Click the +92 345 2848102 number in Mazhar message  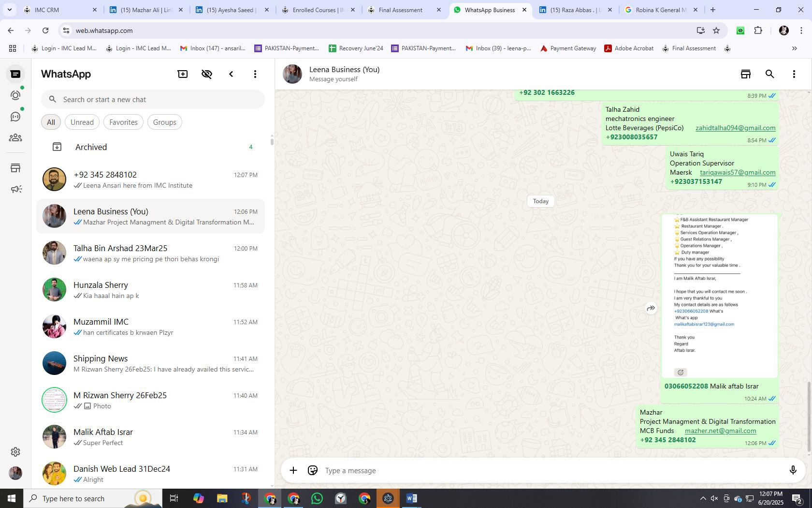click(667, 440)
